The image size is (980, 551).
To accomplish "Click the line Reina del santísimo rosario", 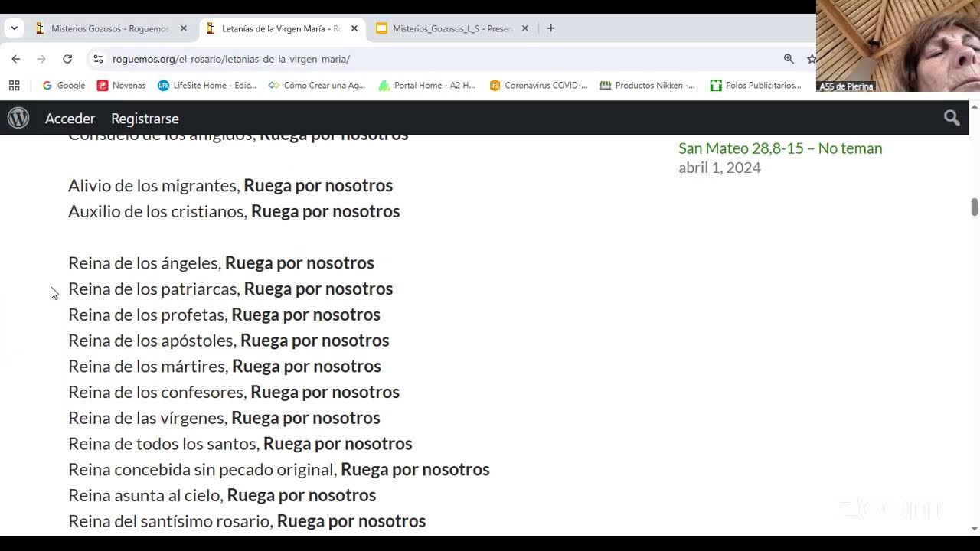I will (247, 521).
